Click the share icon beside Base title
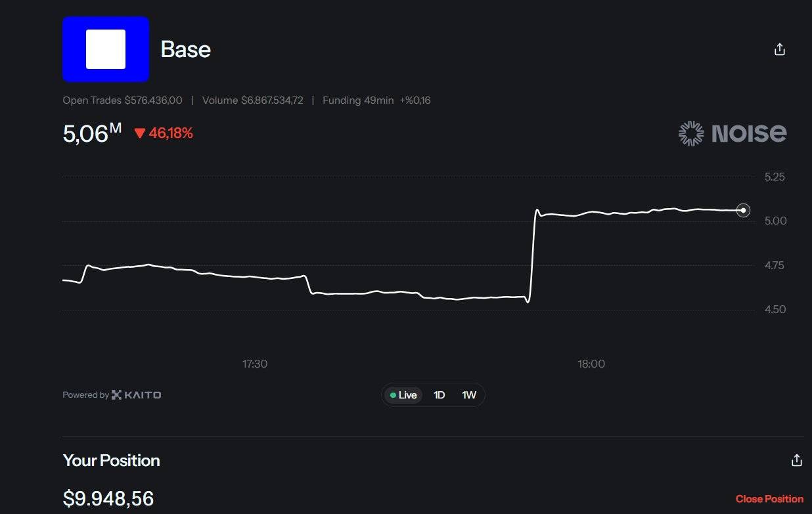This screenshot has width=812, height=514. click(780, 49)
